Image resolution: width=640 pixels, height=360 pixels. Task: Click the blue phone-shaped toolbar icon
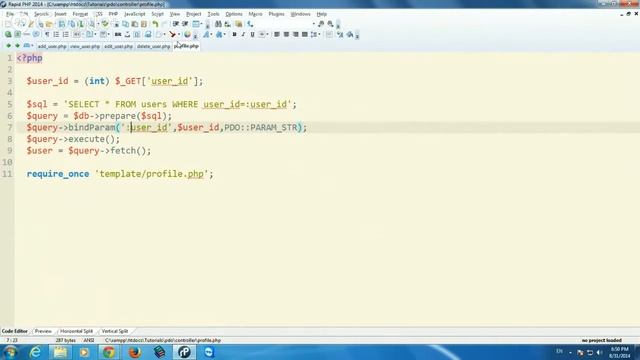(x=250, y=24)
